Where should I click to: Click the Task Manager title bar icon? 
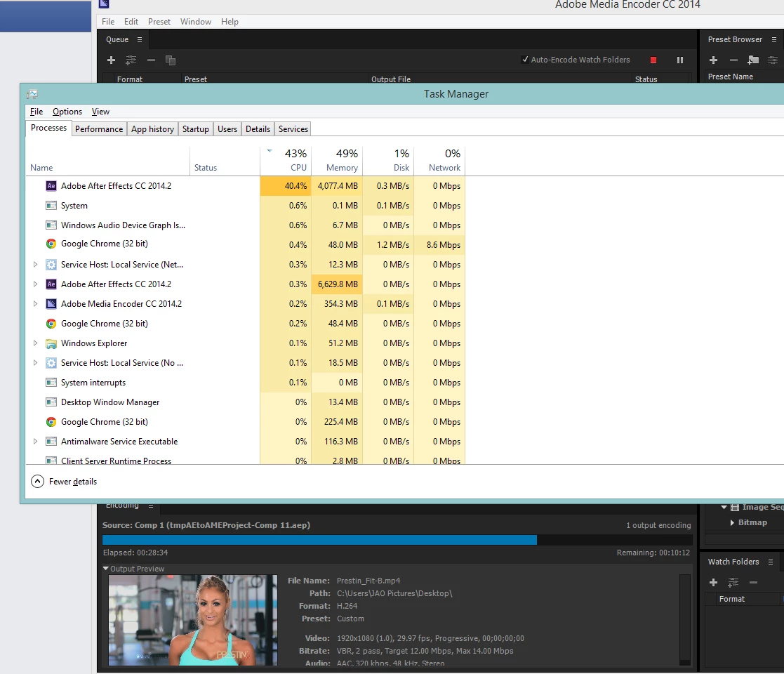click(x=32, y=93)
